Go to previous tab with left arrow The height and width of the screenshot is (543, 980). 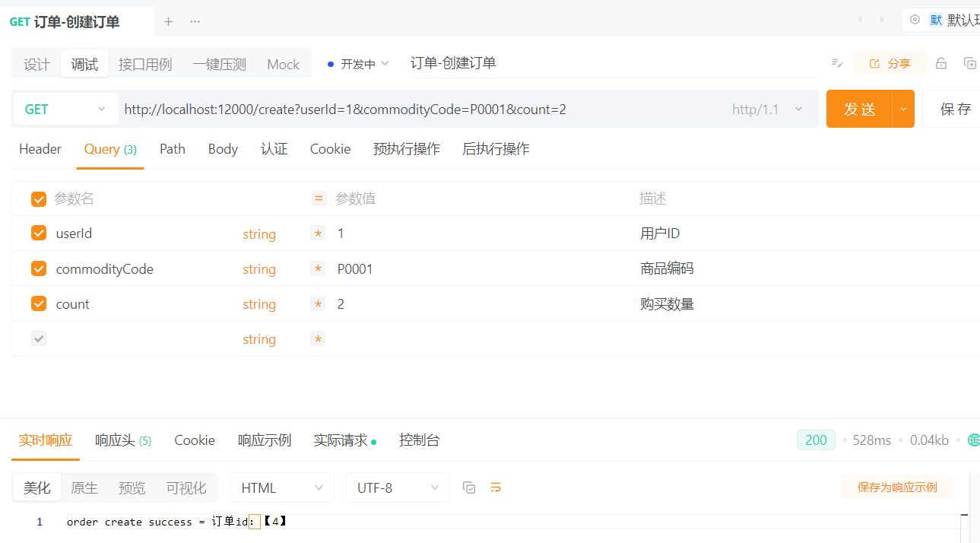pos(860,20)
